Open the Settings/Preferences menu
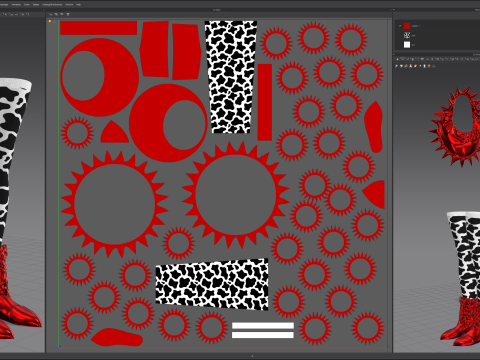The image size is (480, 360). (52, 5)
